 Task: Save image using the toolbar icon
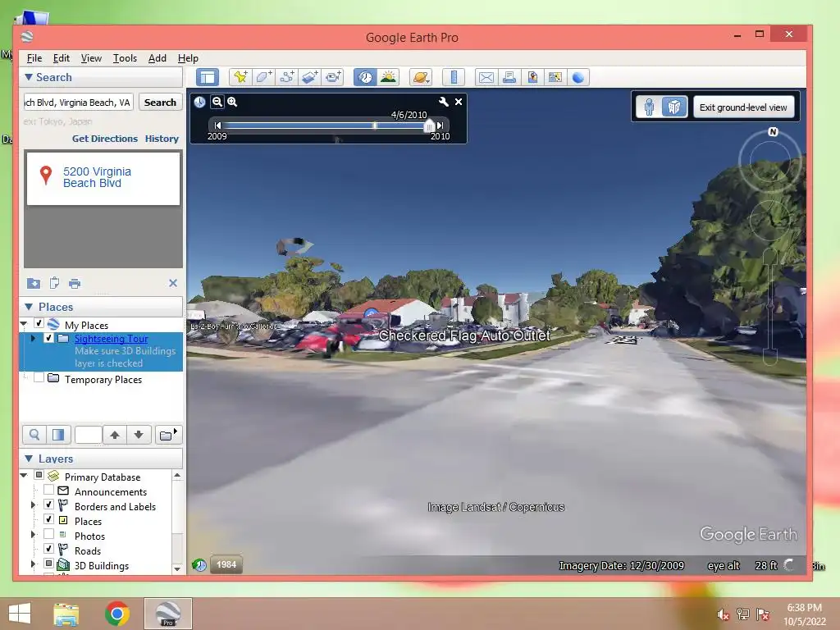[x=532, y=77]
